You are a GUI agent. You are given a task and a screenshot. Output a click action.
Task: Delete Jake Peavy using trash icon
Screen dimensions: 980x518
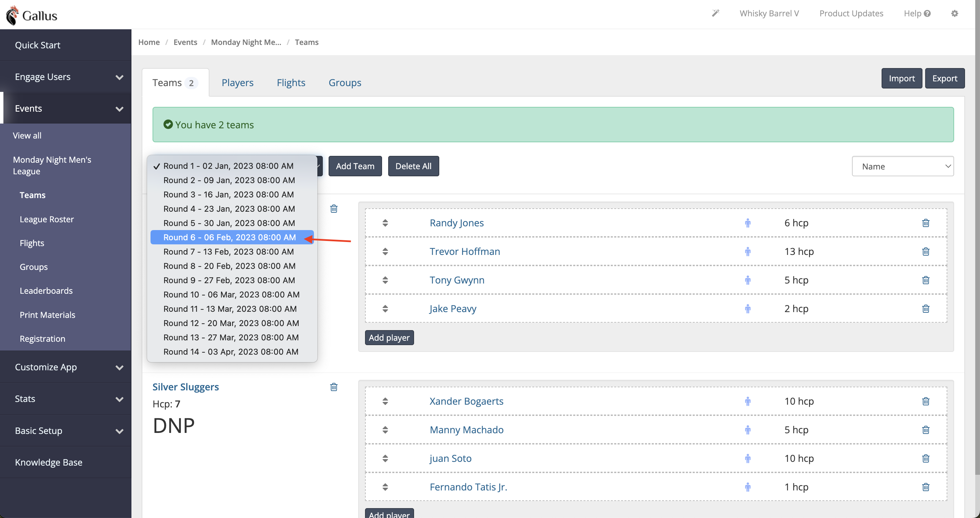(926, 308)
